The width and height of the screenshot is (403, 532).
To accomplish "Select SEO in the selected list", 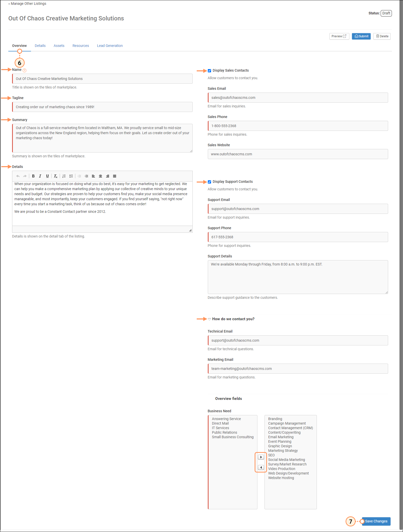I will point(271,455).
